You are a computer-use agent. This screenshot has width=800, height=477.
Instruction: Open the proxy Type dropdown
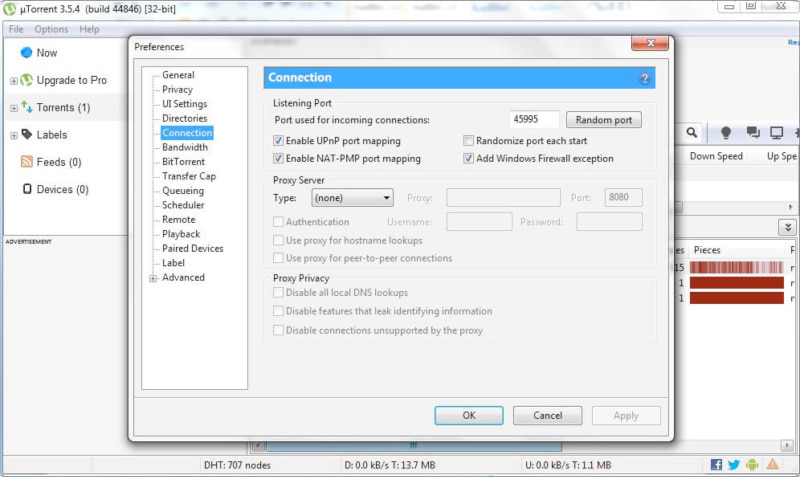pos(352,197)
